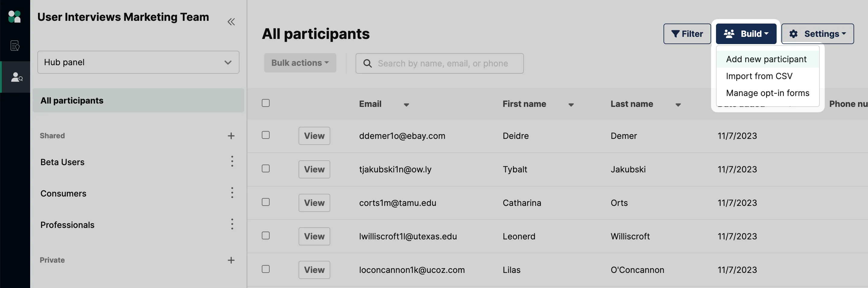Open the kebab menu for Consumers
868x288 pixels.
tap(232, 193)
